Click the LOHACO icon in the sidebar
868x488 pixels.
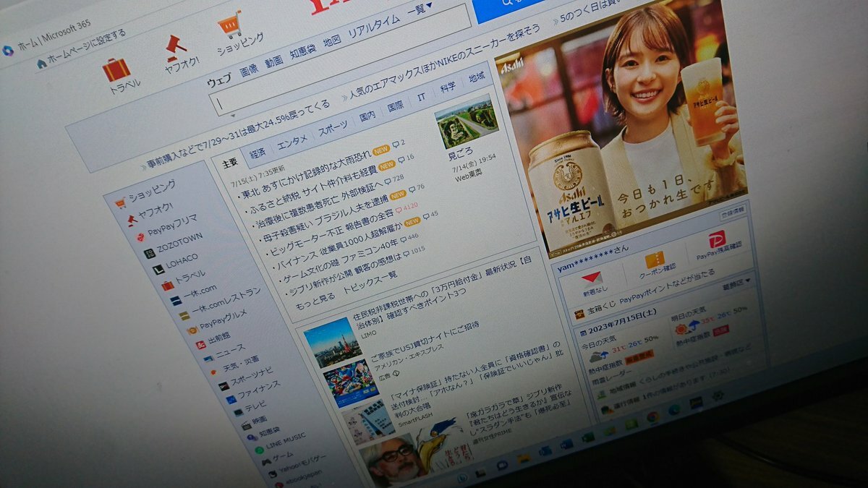click(x=158, y=270)
